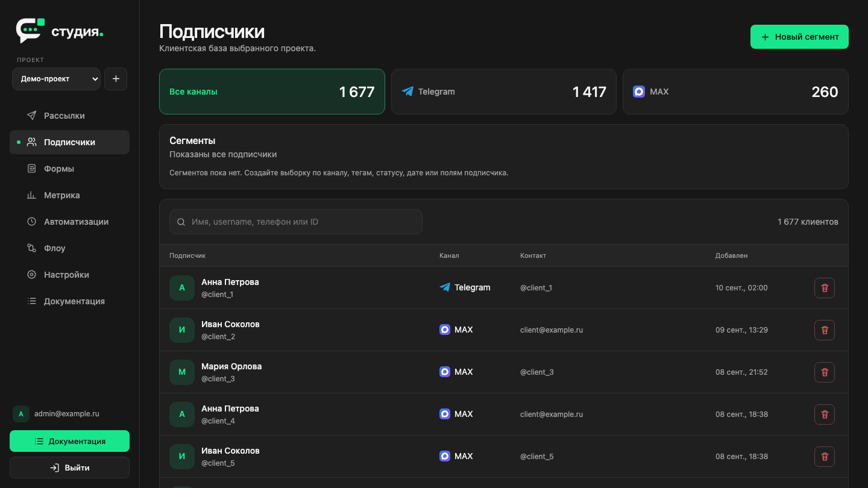This screenshot has width=868, height=488.
Task: Click Telegram icon in the @client_1 row
Action: point(445,287)
